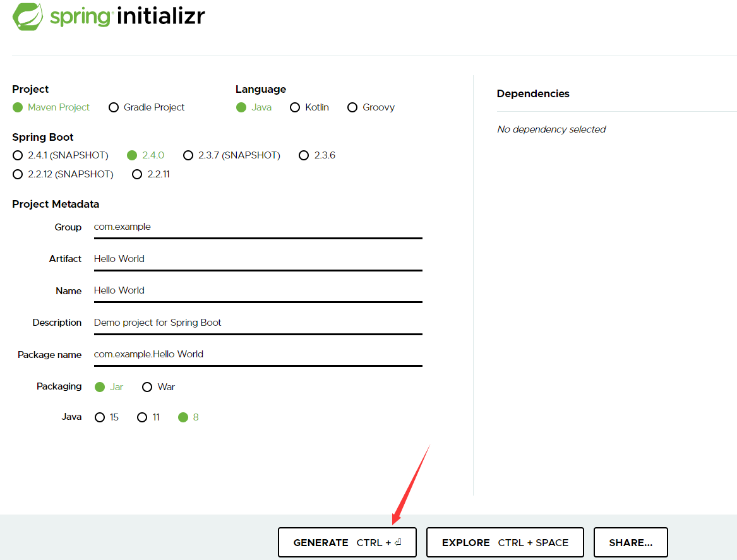Click the Project Metadata heading
Viewport: 737px width, 560px height.
(56, 204)
